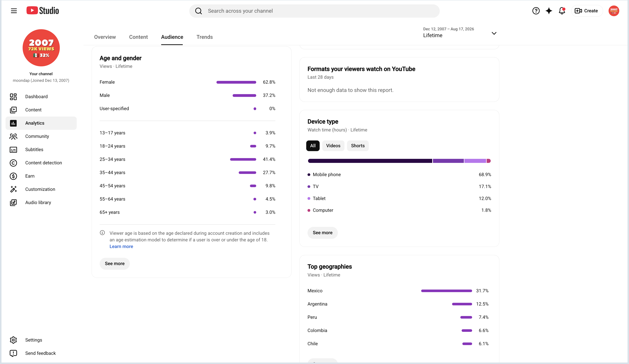This screenshot has height=364, width=629.
Task: Click the viewer age info icon
Action: pos(102,233)
